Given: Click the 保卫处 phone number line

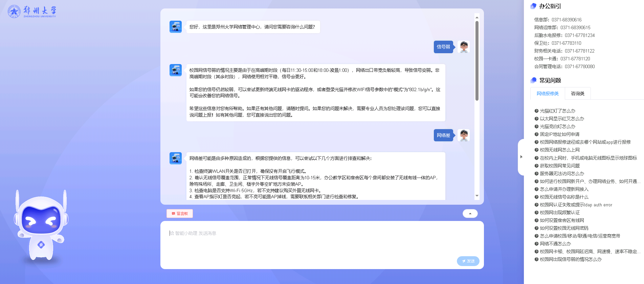Looking at the screenshot, I should pyautogui.click(x=558, y=43).
